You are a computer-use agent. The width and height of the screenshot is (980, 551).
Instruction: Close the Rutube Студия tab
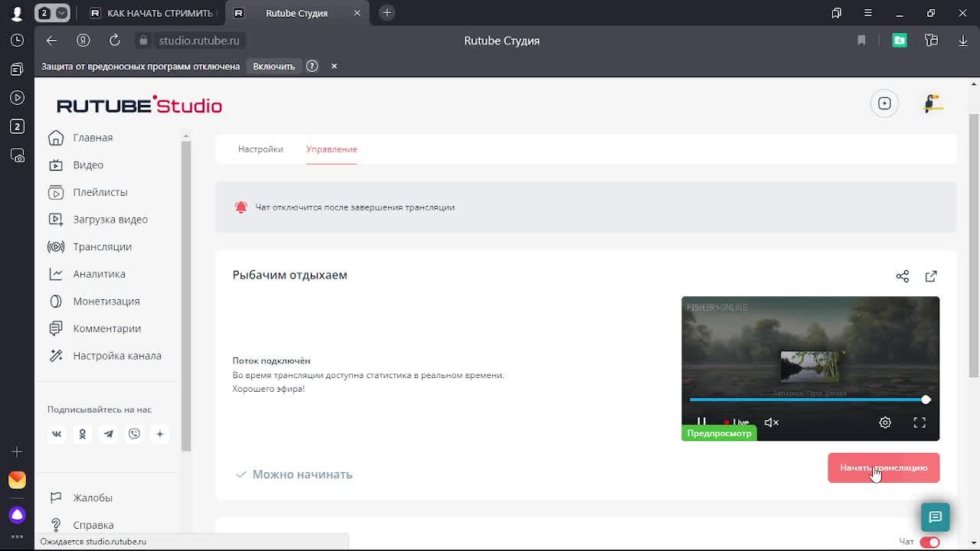pyautogui.click(x=357, y=13)
